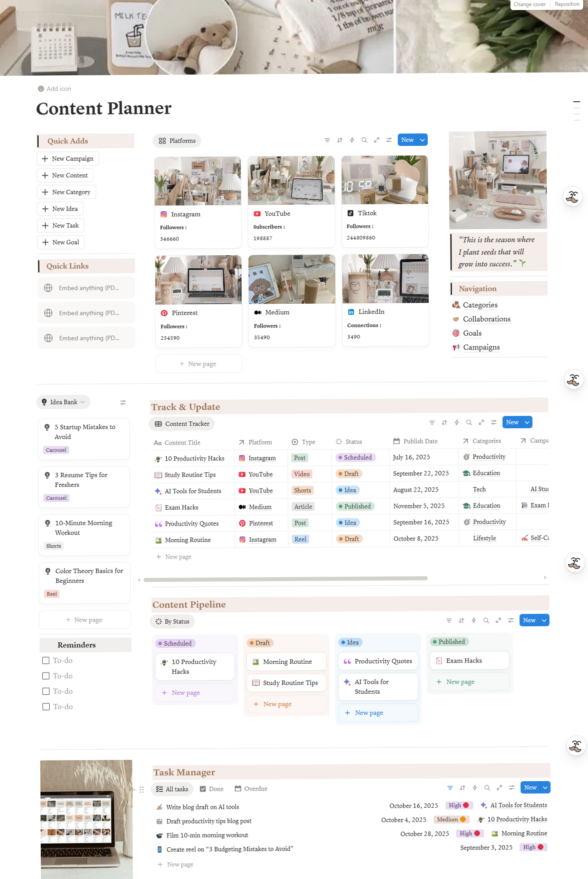Image resolution: width=588 pixels, height=879 pixels.
Task: Open the automations lightning icon in Platforms toolbar
Action: point(352,140)
